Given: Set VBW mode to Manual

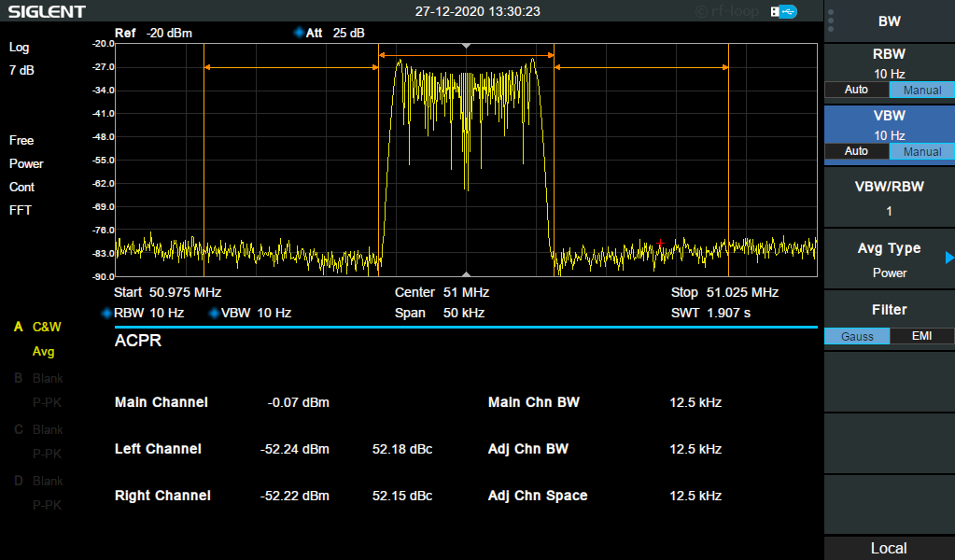Looking at the screenshot, I should [x=921, y=151].
